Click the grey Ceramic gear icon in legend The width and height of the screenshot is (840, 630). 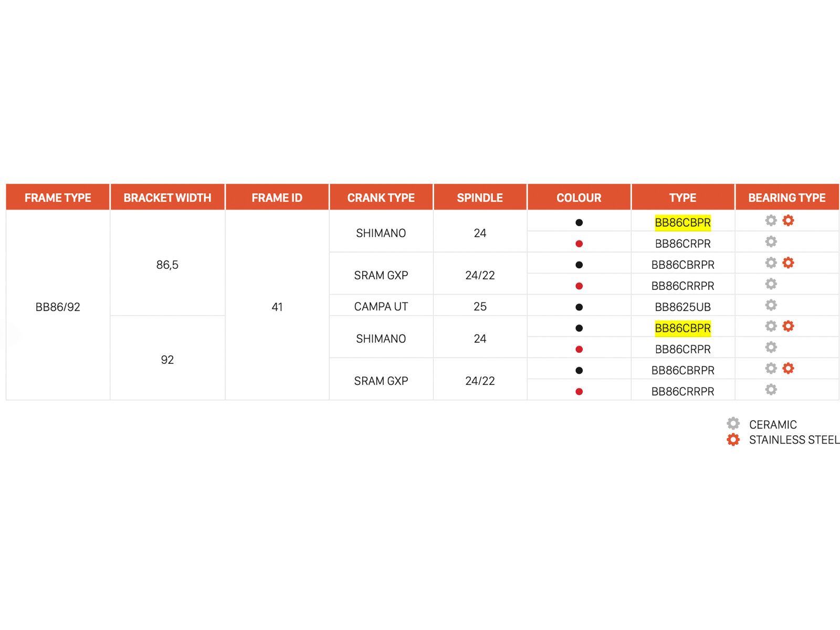click(733, 424)
